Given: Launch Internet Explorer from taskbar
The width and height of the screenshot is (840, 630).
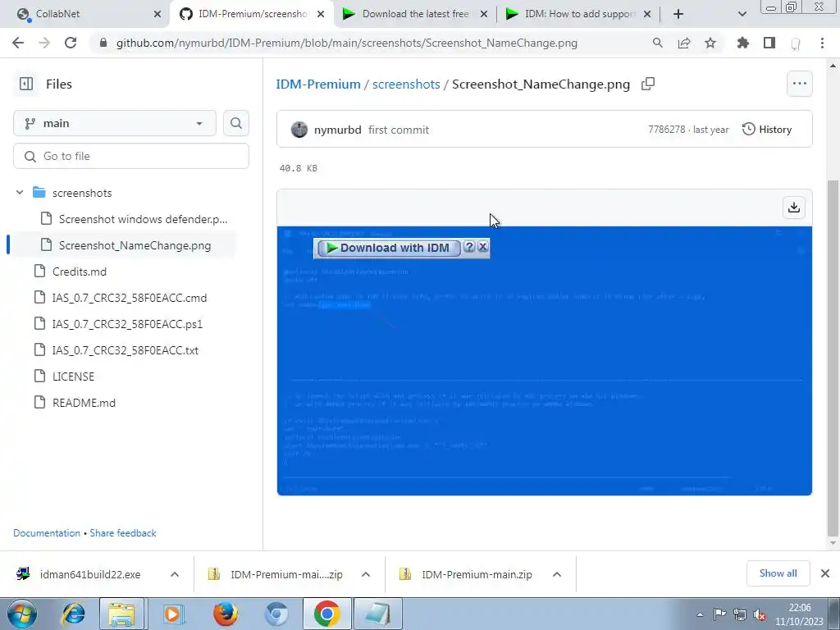Looking at the screenshot, I should coord(73,614).
